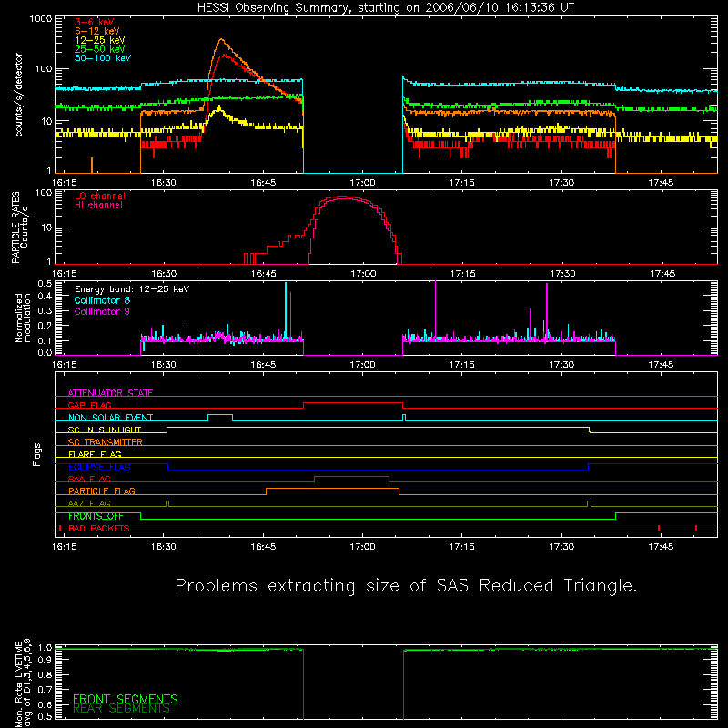Click the PARTICLE_FLAG label

coord(102,491)
